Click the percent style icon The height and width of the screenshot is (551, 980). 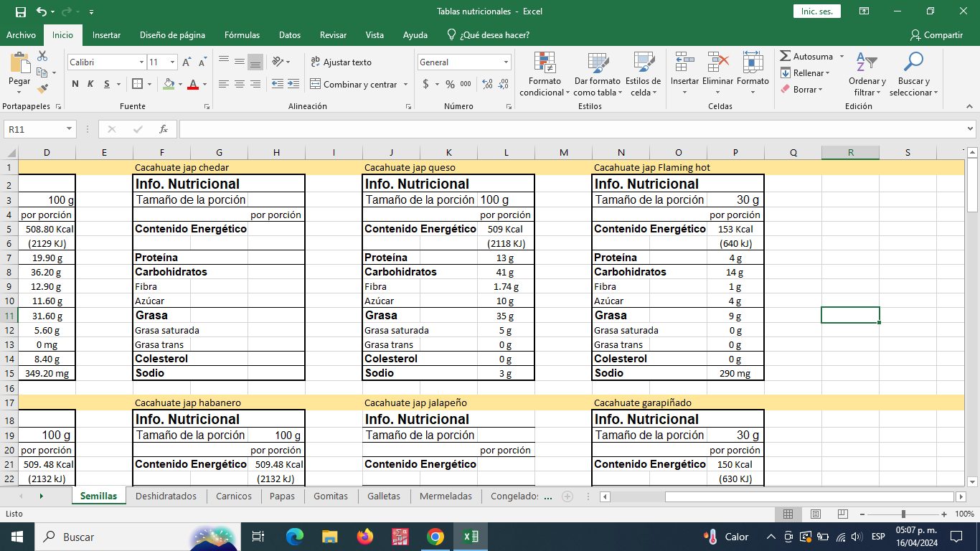click(x=450, y=84)
